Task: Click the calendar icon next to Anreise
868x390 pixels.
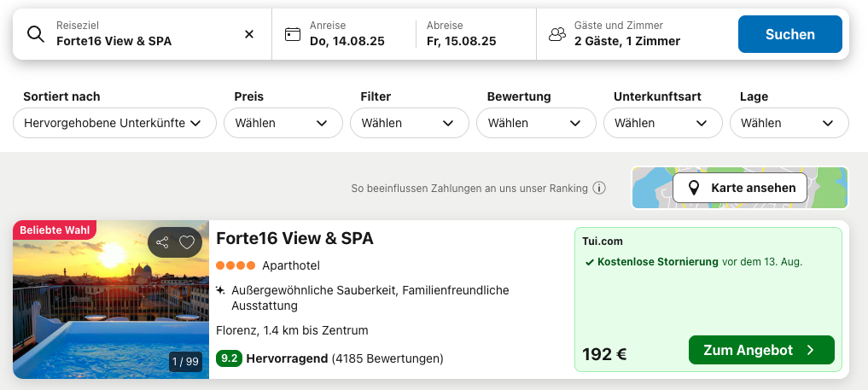Action: pyautogui.click(x=293, y=34)
